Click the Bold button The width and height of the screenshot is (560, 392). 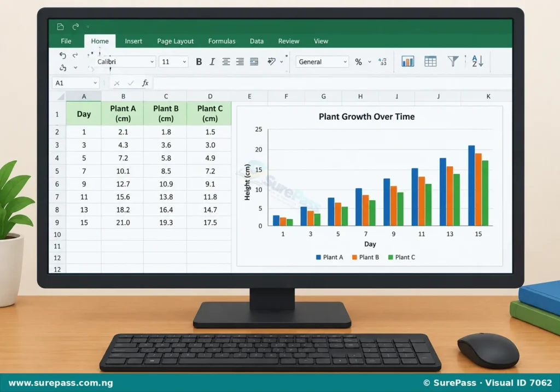(199, 62)
